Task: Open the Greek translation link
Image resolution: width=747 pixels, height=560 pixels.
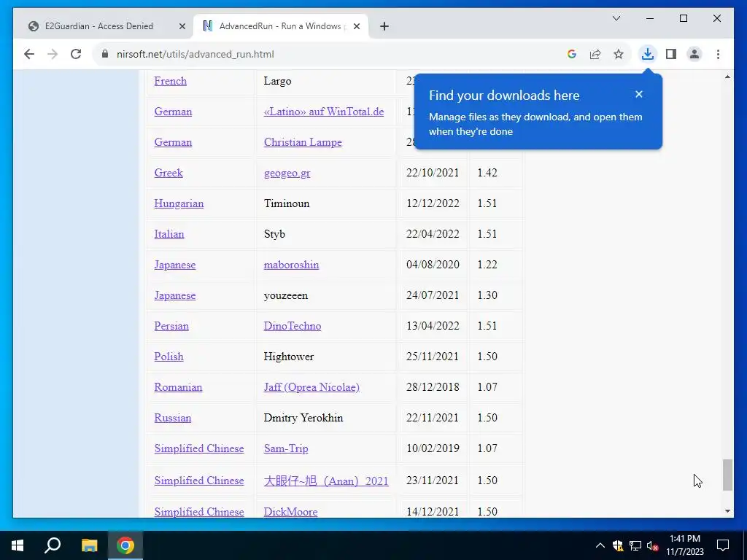Action: point(169,172)
